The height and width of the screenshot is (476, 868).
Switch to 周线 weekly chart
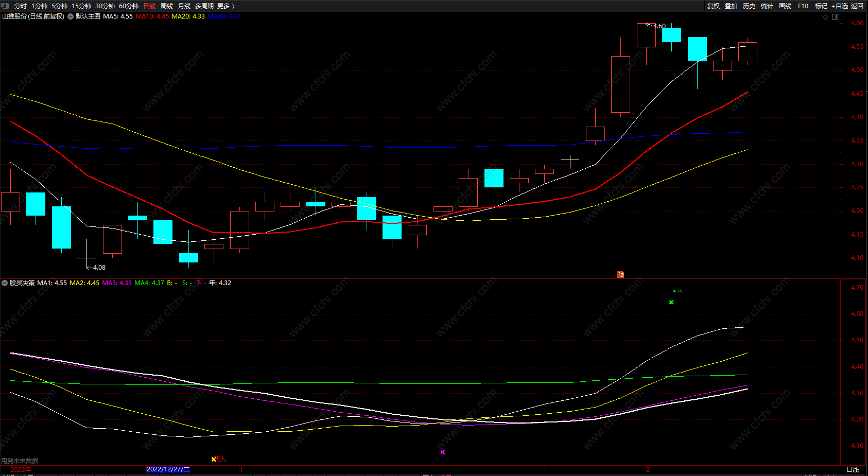click(167, 6)
